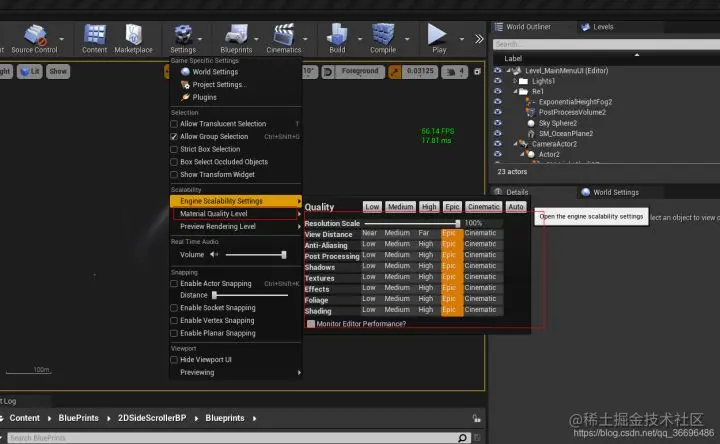Toggle Allow Translucent Selection checkbox
This screenshot has width=720, height=444.
174,124
